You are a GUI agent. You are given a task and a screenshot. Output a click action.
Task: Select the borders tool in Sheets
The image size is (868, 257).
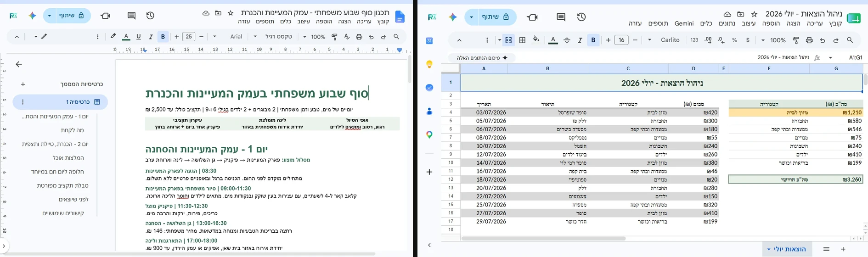pos(522,40)
